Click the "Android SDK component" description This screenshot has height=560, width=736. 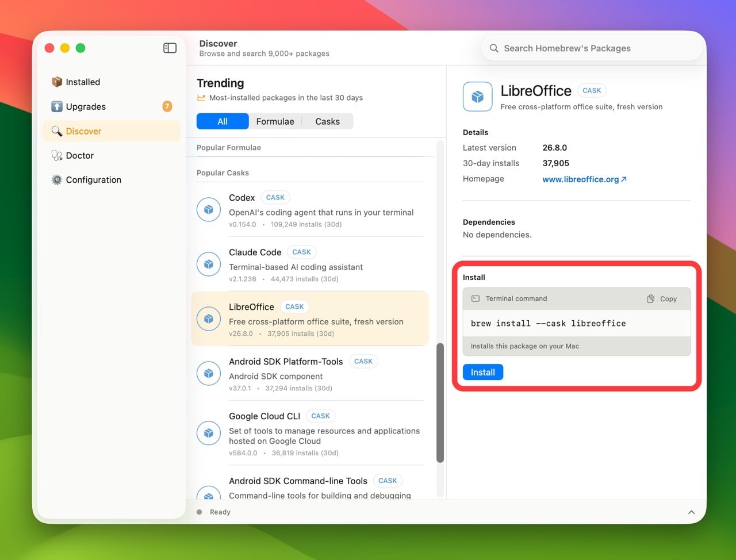[275, 376]
